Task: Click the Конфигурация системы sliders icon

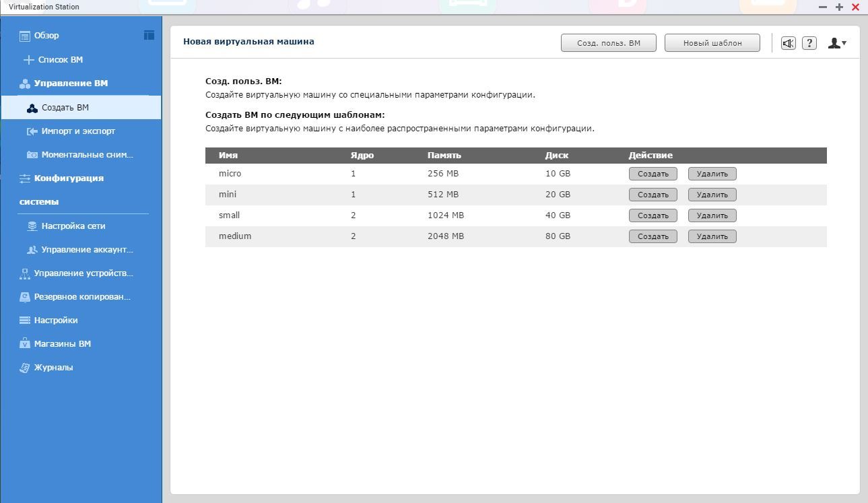Action: (25, 178)
